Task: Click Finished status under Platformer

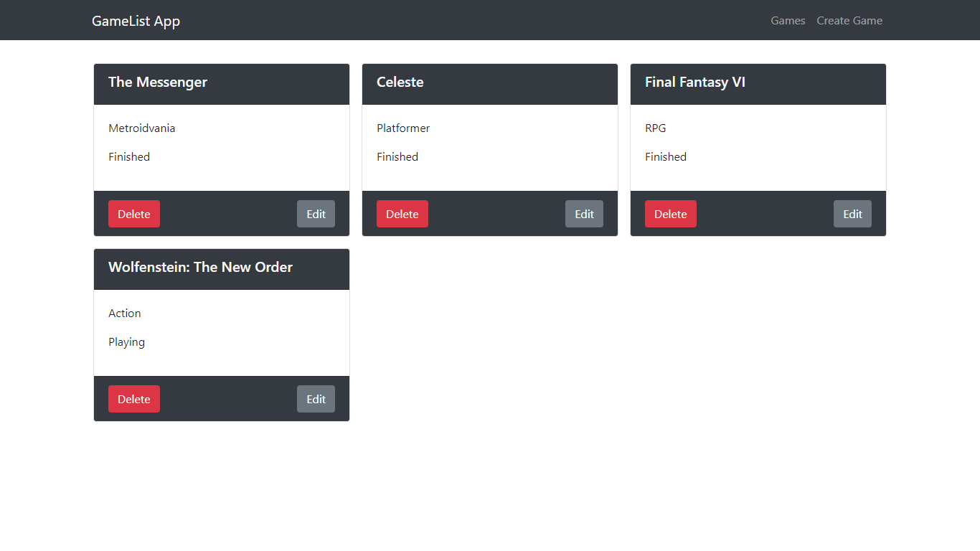Action: pyautogui.click(x=397, y=156)
